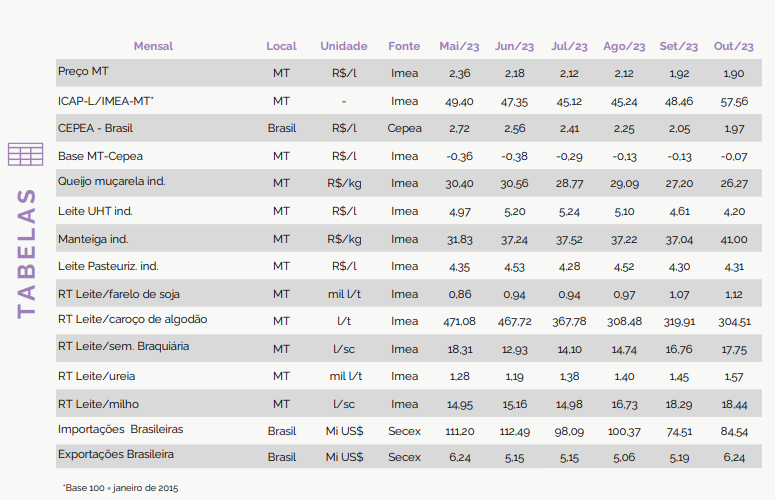
Task: Select the Manteiga ind. row label
Action: [93, 240]
